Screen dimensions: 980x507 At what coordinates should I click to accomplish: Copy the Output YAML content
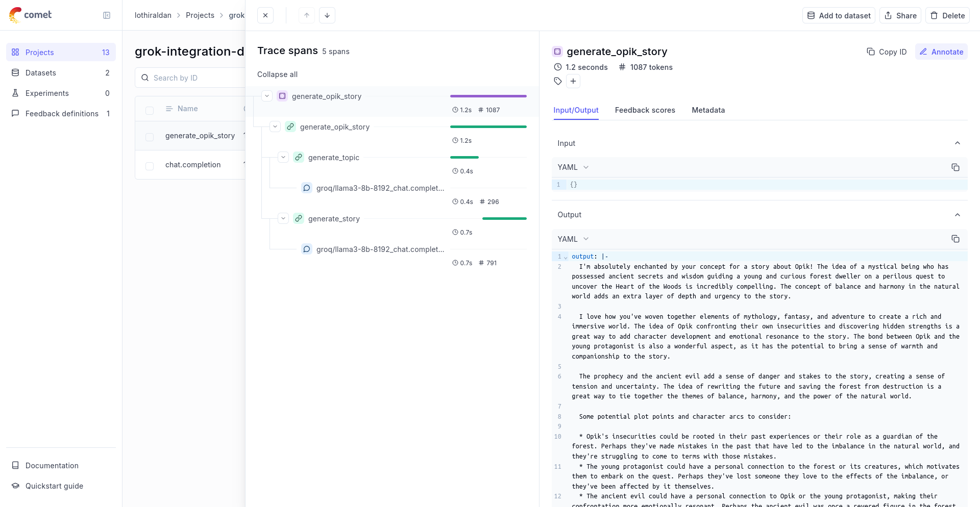[955, 239]
